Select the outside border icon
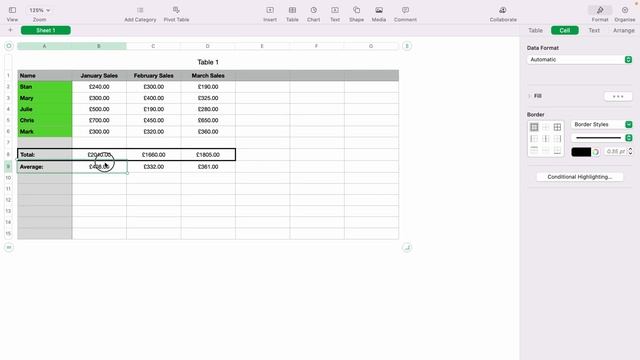640x360 pixels. pos(534,127)
